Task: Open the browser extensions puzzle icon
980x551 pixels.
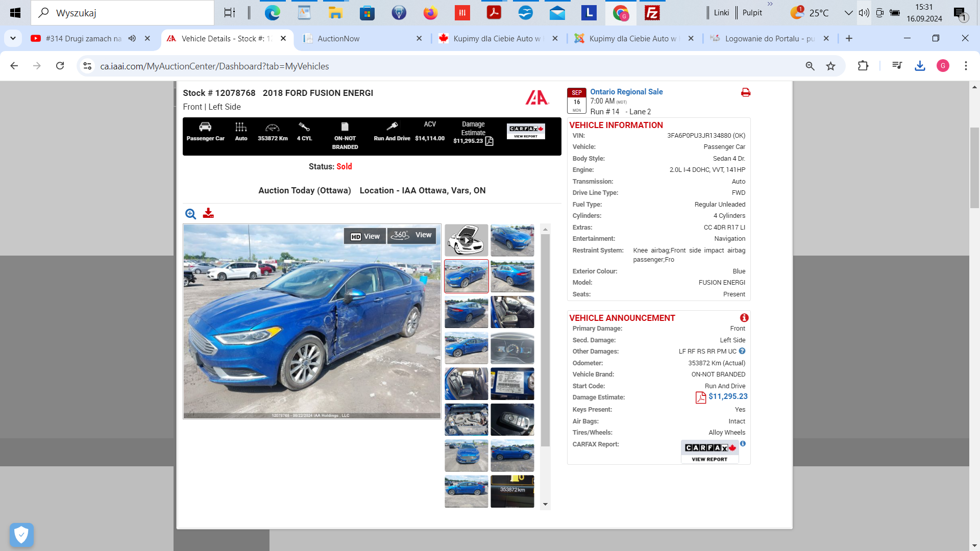Action: [x=863, y=66]
